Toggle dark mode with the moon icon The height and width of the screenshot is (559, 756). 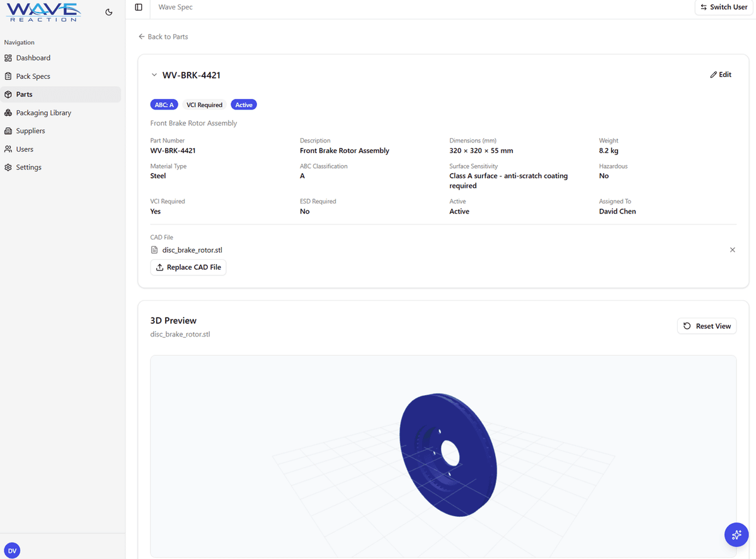(108, 11)
